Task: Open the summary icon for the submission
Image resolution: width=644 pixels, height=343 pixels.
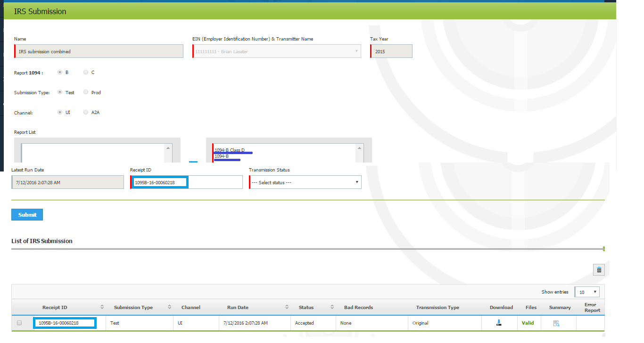Action: pos(556,323)
